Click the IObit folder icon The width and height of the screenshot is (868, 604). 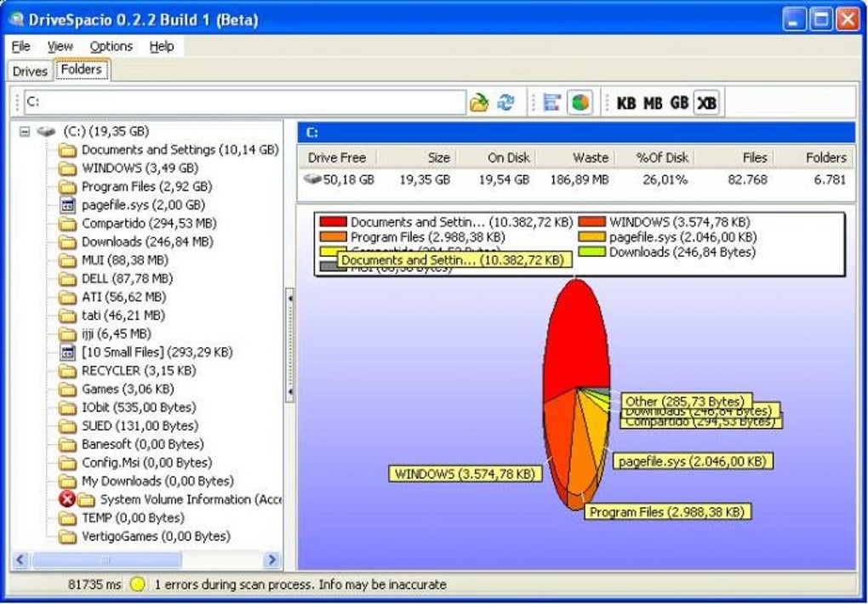[x=67, y=407]
